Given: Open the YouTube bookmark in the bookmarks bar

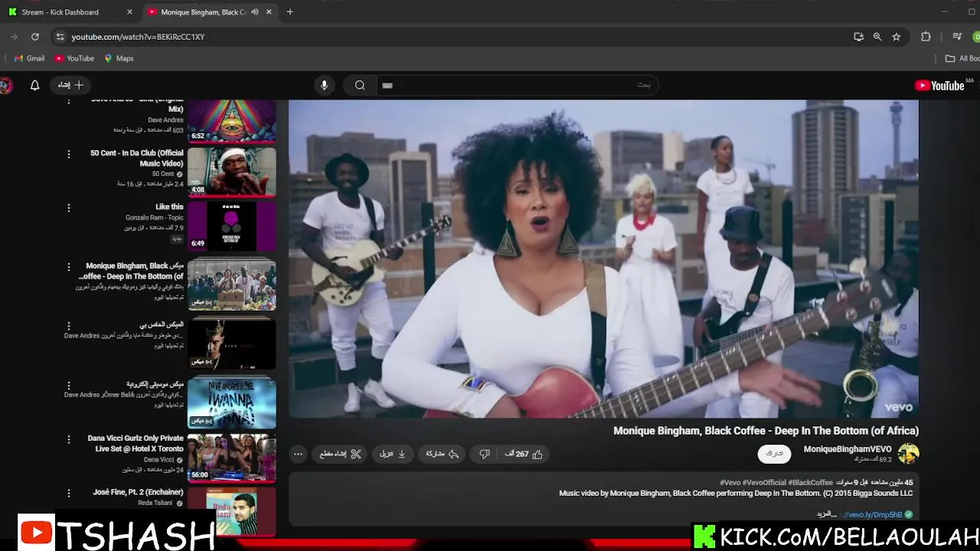Looking at the screenshot, I should 74,58.
